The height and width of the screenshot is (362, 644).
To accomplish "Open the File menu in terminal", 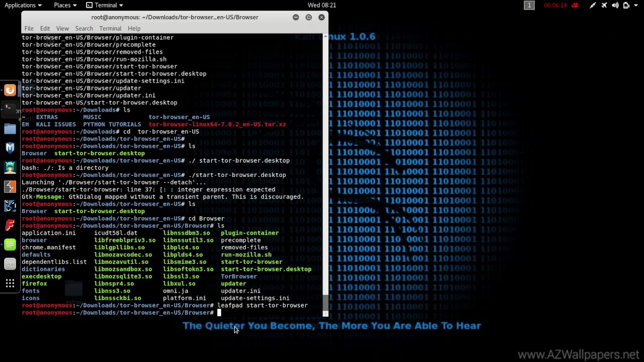I will pyautogui.click(x=29, y=29).
